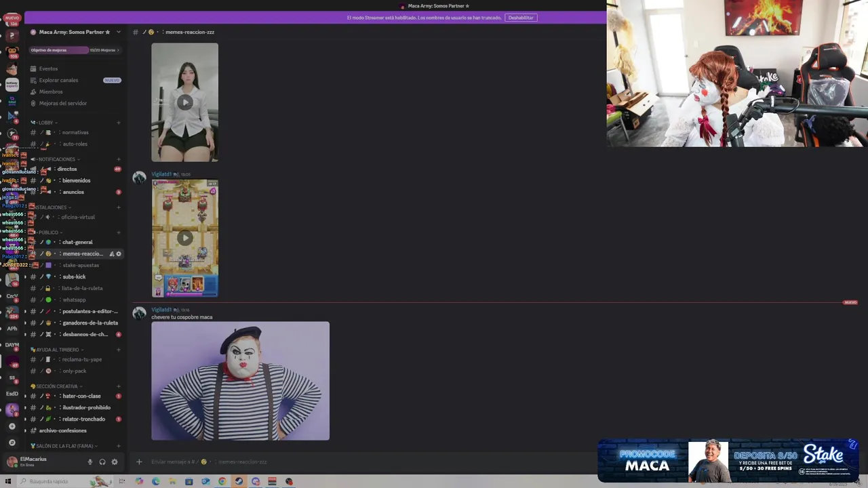Viewport: 868px width, 488px height.
Task: Create invite for the memes-reaccion channel
Action: click(112, 253)
